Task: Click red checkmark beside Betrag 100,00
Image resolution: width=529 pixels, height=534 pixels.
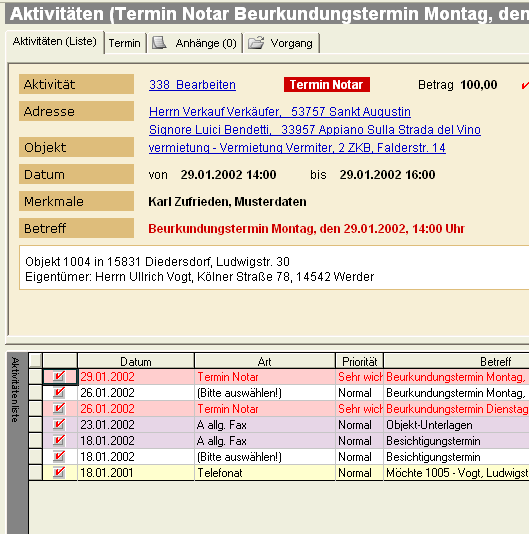Action: [x=525, y=85]
